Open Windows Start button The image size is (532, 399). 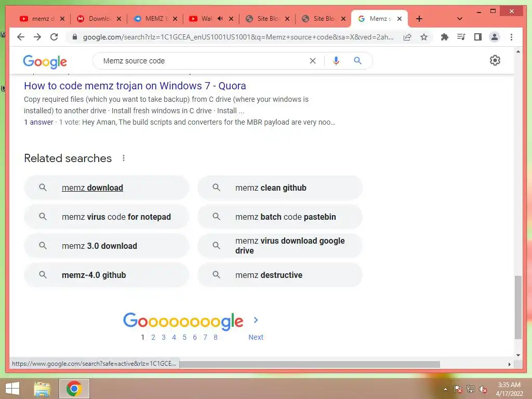pyautogui.click(x=12, y=389)
